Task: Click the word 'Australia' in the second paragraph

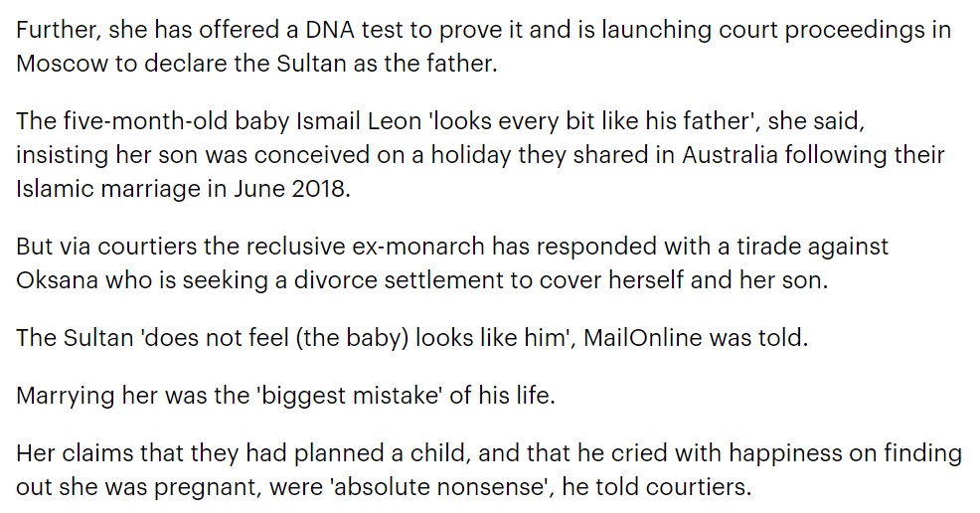Action: point(730,155)
